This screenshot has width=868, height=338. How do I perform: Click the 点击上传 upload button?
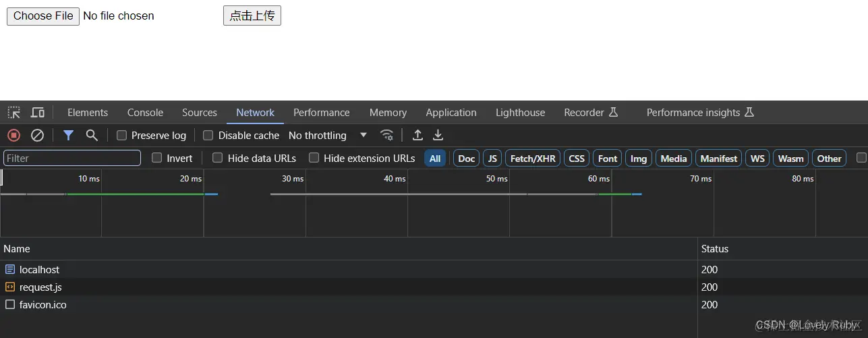coord(252,16)
